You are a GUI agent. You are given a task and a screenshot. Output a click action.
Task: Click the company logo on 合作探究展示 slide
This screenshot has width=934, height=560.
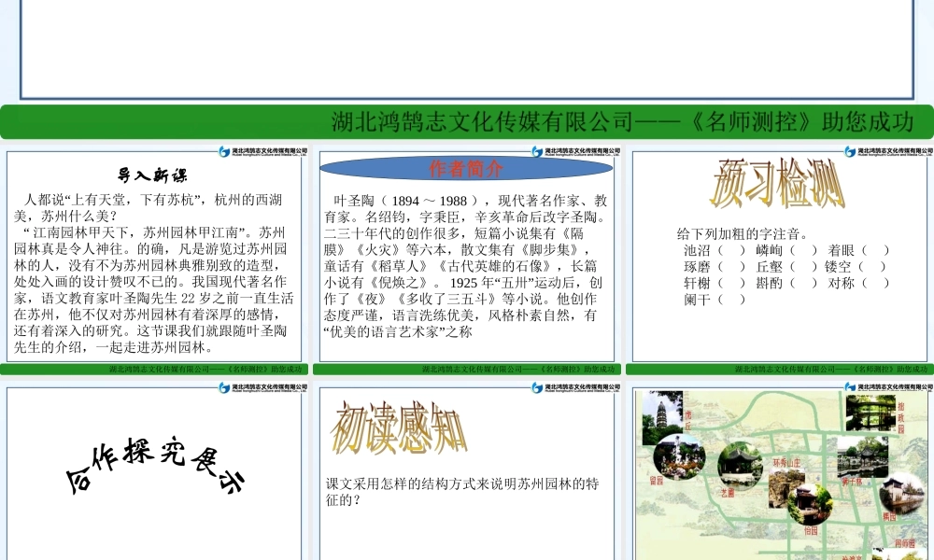point(262,387)
